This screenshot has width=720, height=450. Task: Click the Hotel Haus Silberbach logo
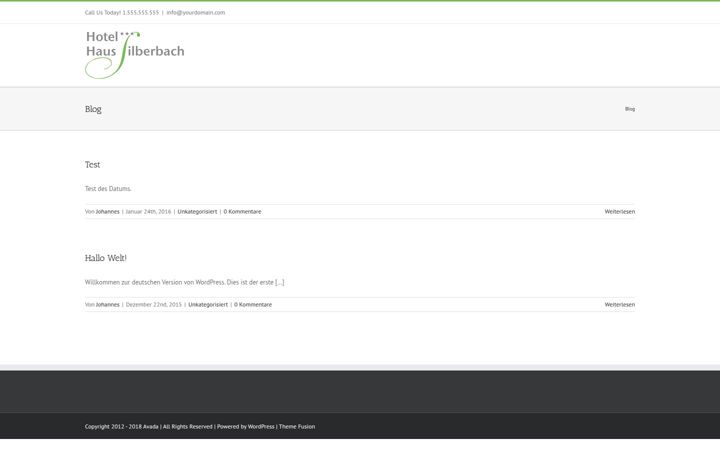click(135, 55)
